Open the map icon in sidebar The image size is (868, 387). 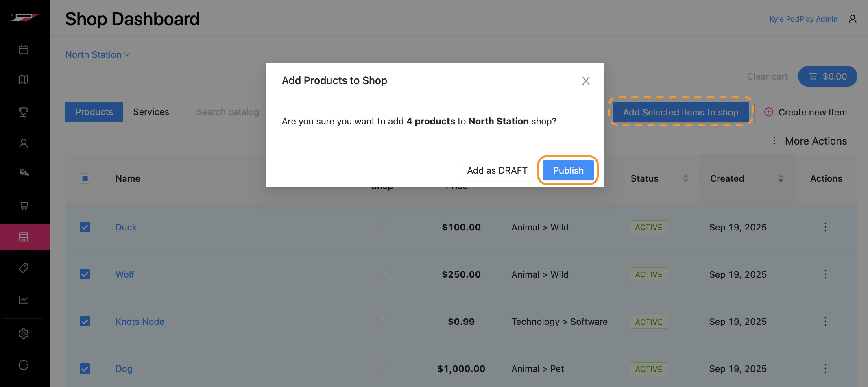pyautogui.click(x=24, y=80)
